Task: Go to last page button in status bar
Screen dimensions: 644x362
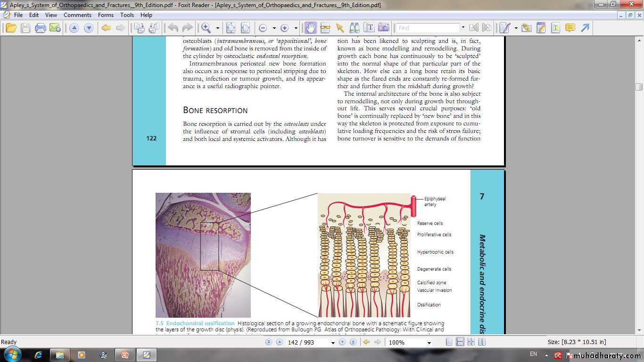Action: click(x=353, y=342)
